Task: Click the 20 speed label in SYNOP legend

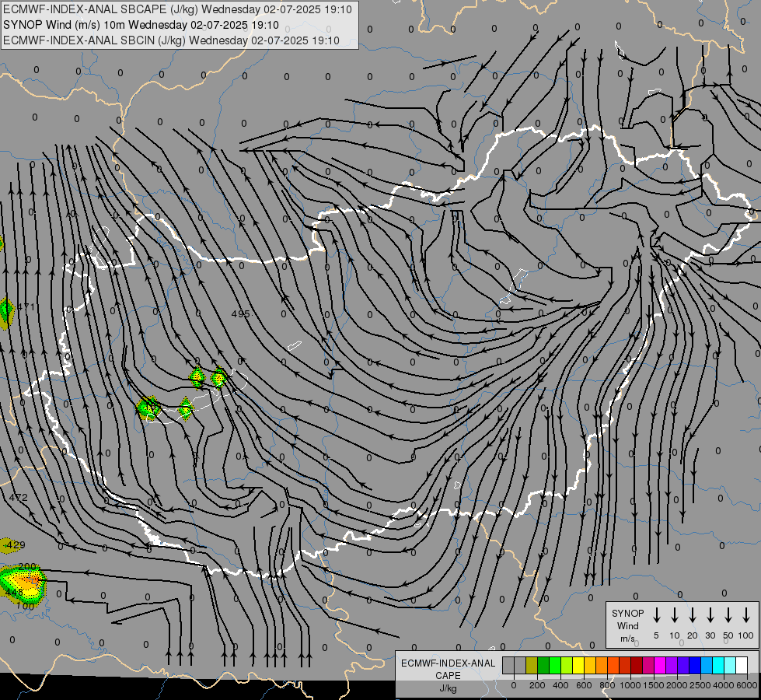Action: 693,635
